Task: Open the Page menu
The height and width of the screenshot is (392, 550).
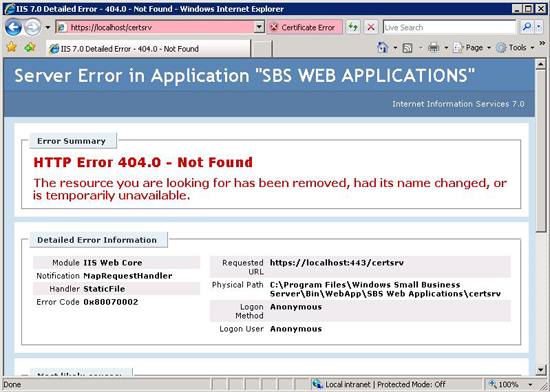Action: pos(471,48)
